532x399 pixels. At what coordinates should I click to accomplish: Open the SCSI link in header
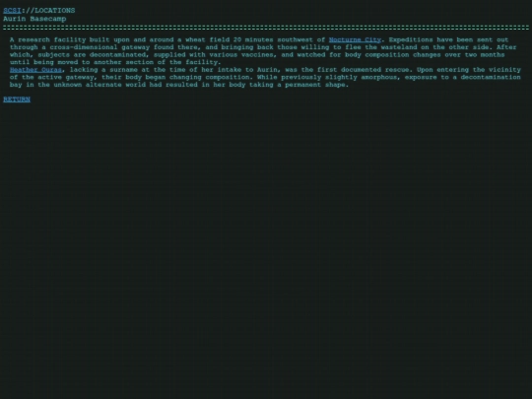(x=12, y=11)
